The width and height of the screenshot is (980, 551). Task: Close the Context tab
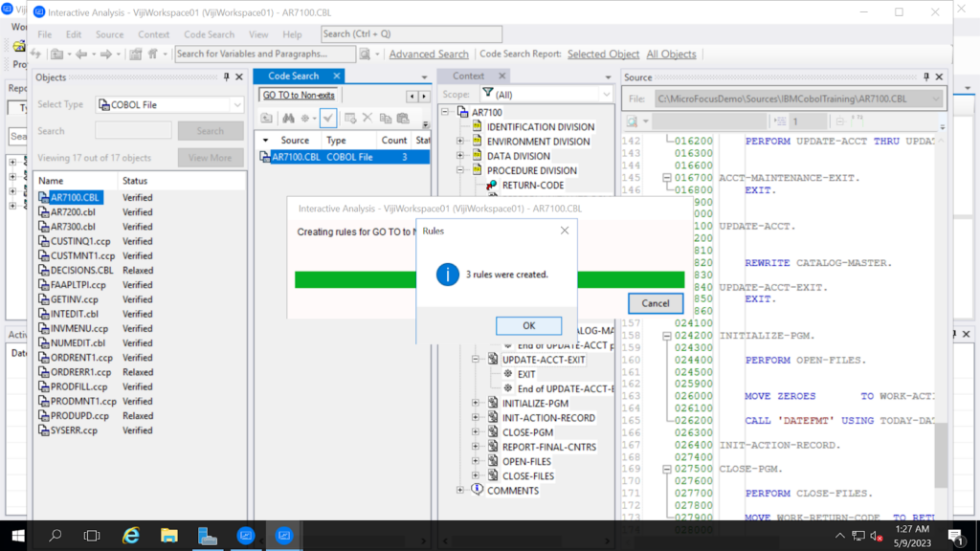tap(501, 76)
